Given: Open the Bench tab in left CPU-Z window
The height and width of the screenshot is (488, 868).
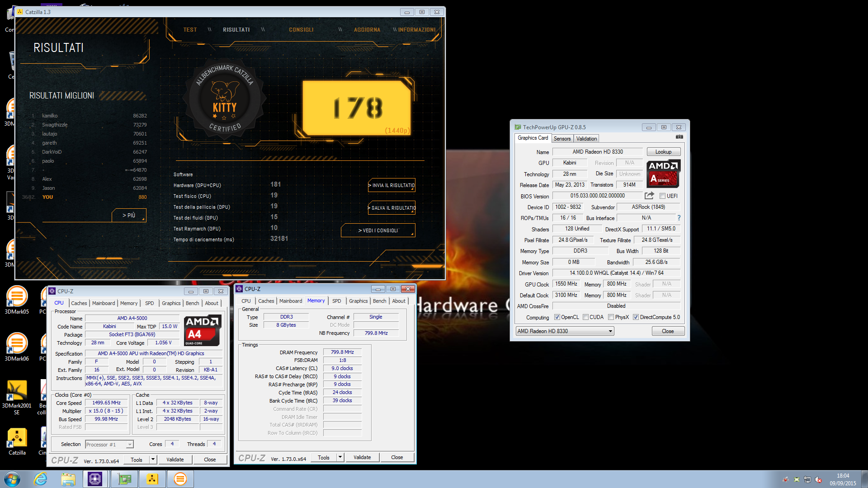Looking at the screenshot, I should pyautogui.click(x=192, y=303).
